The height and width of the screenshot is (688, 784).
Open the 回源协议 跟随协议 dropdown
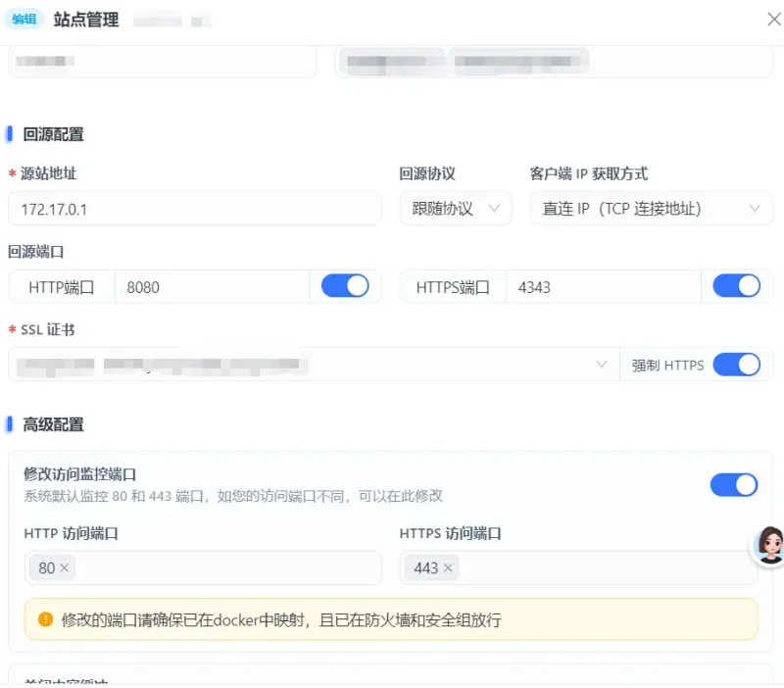pyautogui.click(x=456, y=208)
